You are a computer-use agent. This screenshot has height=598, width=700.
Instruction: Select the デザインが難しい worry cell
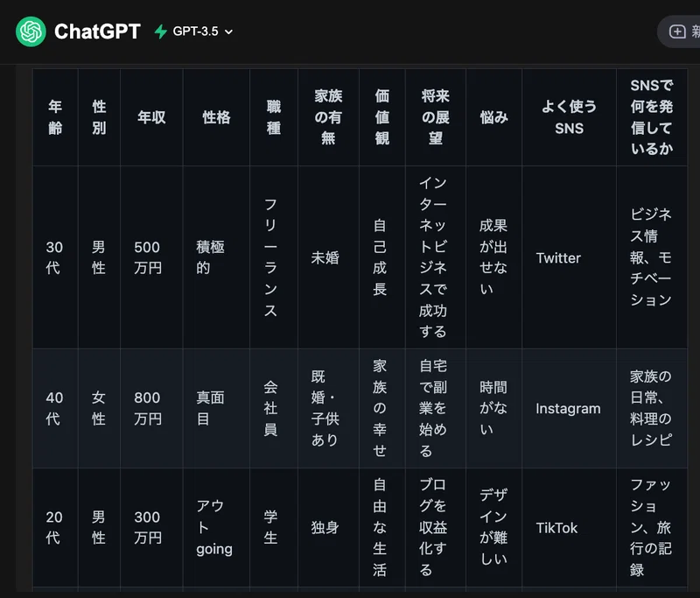493,527
